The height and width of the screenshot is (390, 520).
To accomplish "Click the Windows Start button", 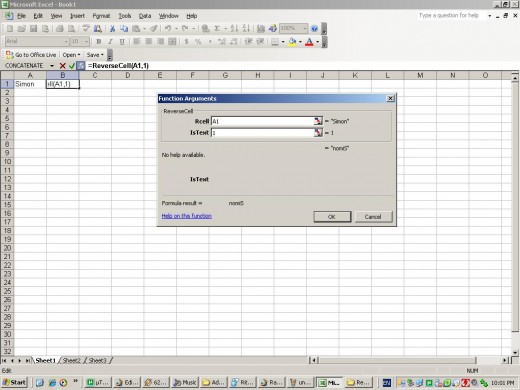I will pyautogui.click(x=14, y=382).
